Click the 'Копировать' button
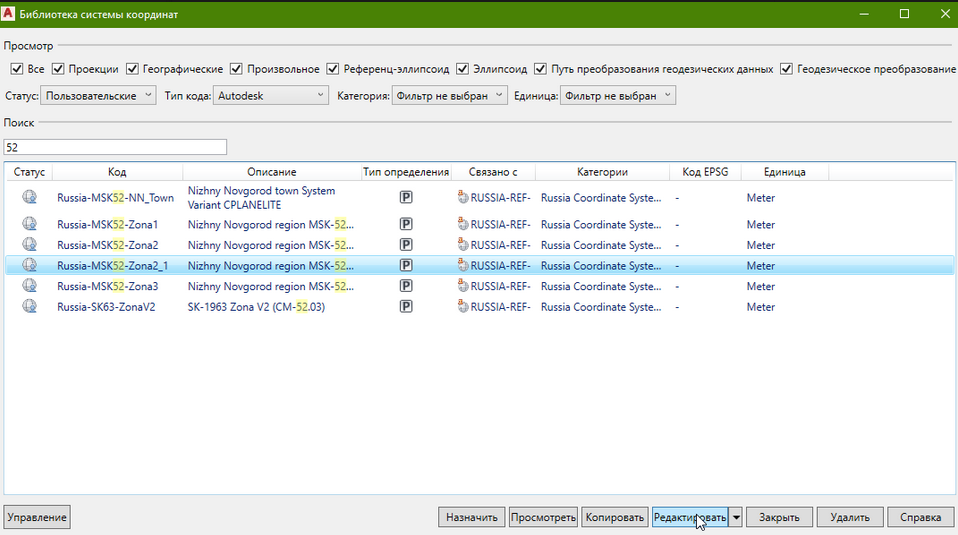958x535 pixels. click(614, 517)
